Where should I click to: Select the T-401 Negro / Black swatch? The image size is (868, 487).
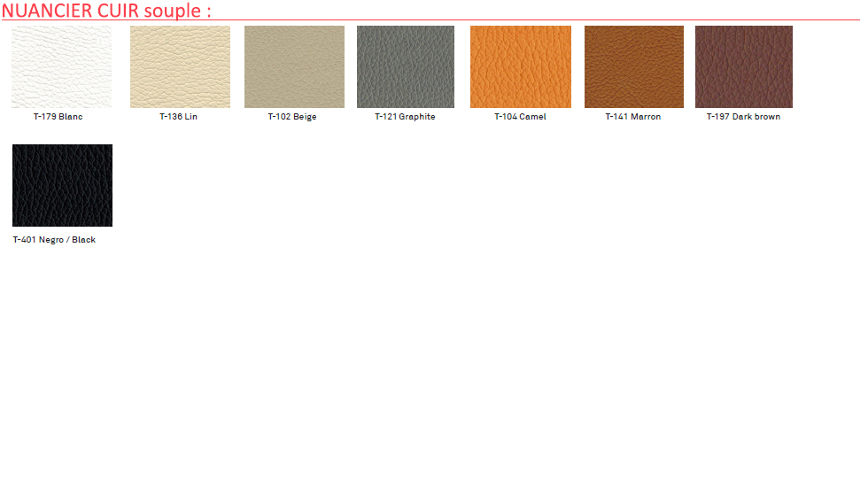coord(62,185)
